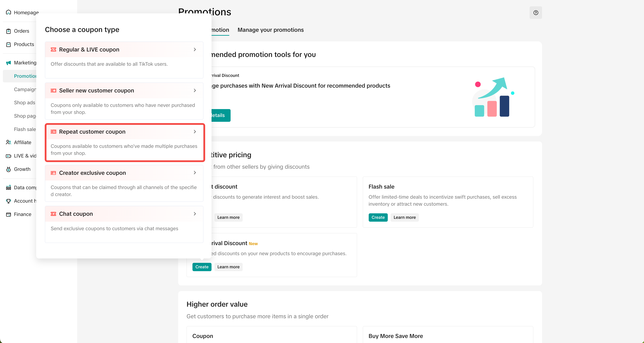Switch to Manage your promotions tab

point(270,30)
